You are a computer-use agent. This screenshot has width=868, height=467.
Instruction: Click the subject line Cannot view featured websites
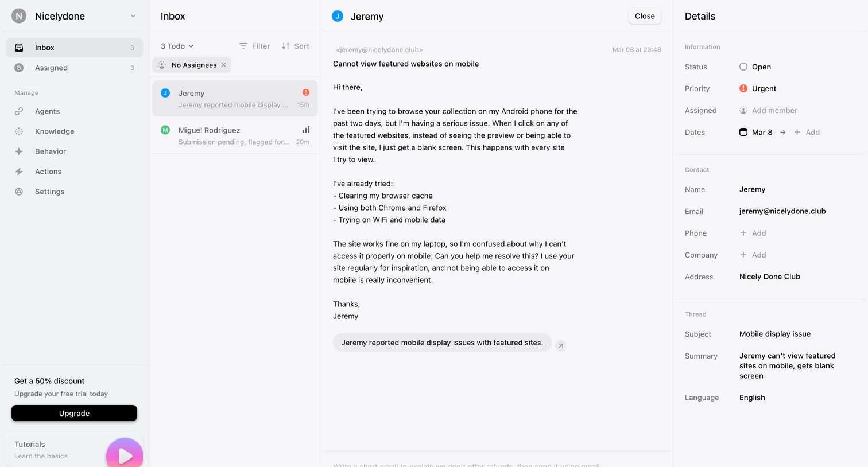pyautogui.click(x=406, y=64)
